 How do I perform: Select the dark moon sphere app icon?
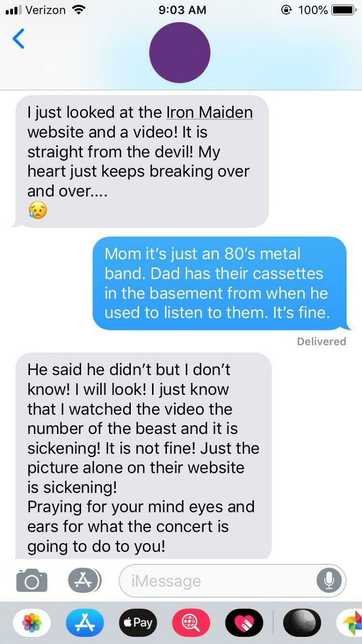[x=302, y=623]
